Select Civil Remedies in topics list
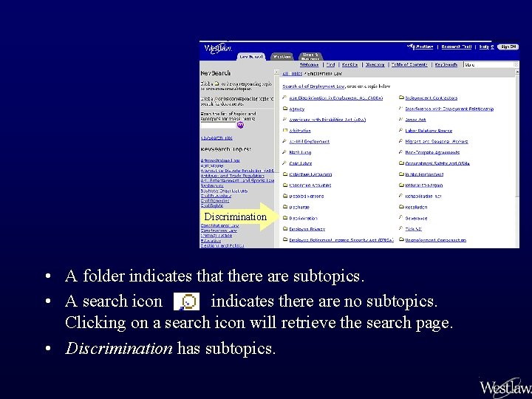The width and height of the screenshot is (532, 399). point(215,200)
